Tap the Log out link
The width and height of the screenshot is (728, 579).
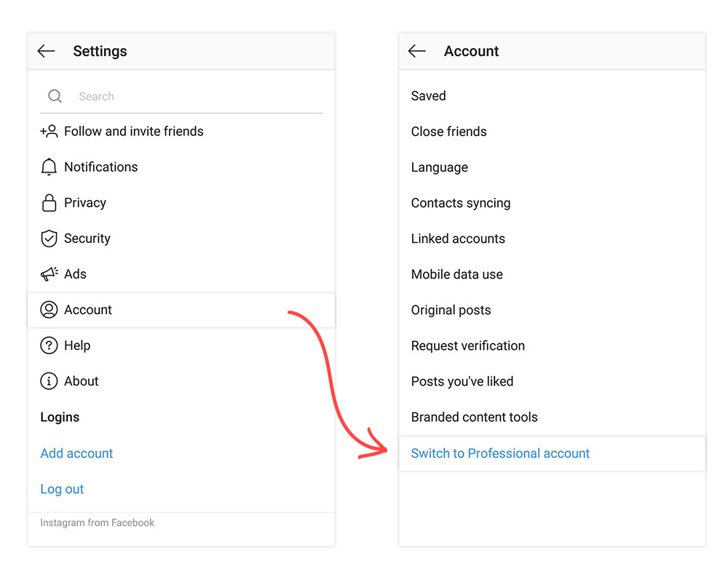(62, 489)
